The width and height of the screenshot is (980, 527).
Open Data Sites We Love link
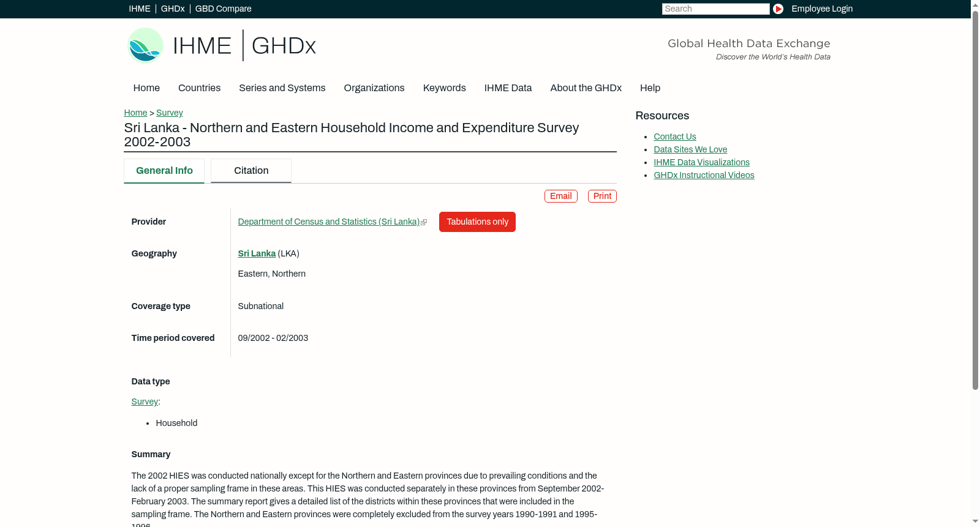690,149
